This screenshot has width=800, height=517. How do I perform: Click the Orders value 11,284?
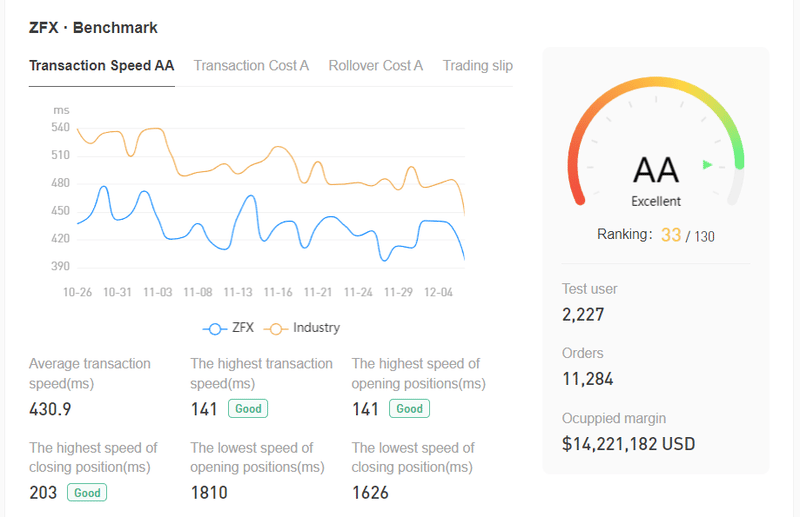[588, 379]
